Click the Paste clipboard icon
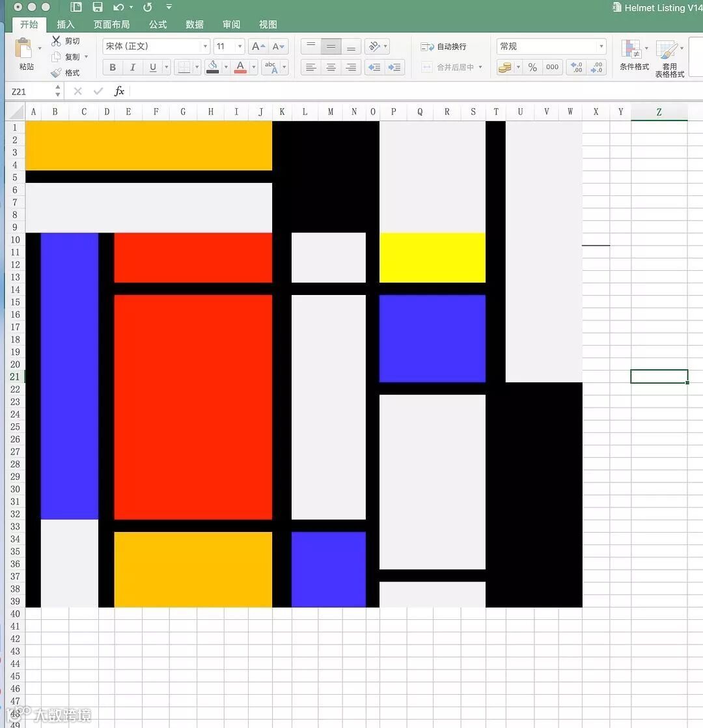The image size is (703, 728). [23, 48]
